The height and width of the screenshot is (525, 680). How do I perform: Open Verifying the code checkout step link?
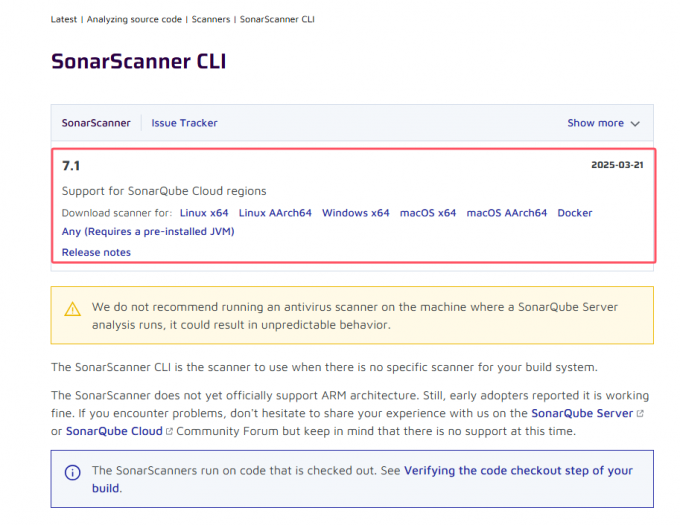click(x=362, y=479)
